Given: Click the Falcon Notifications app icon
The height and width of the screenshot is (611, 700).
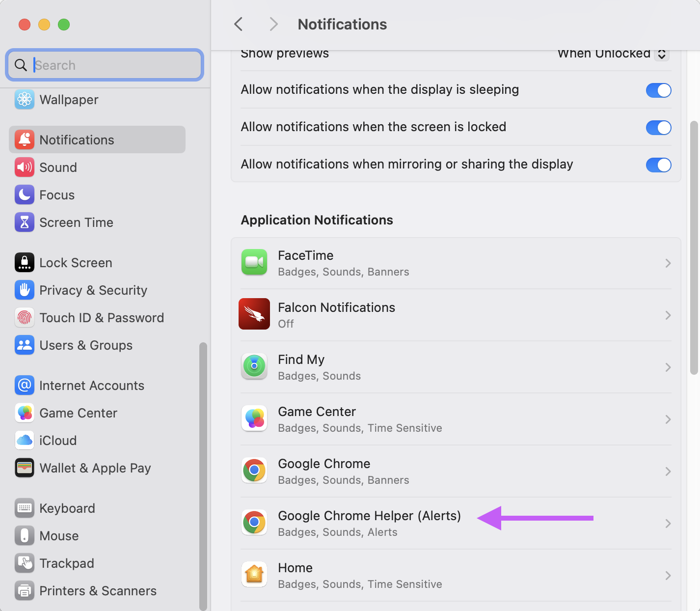Looking at the screenshot, I should click(254, 314).
